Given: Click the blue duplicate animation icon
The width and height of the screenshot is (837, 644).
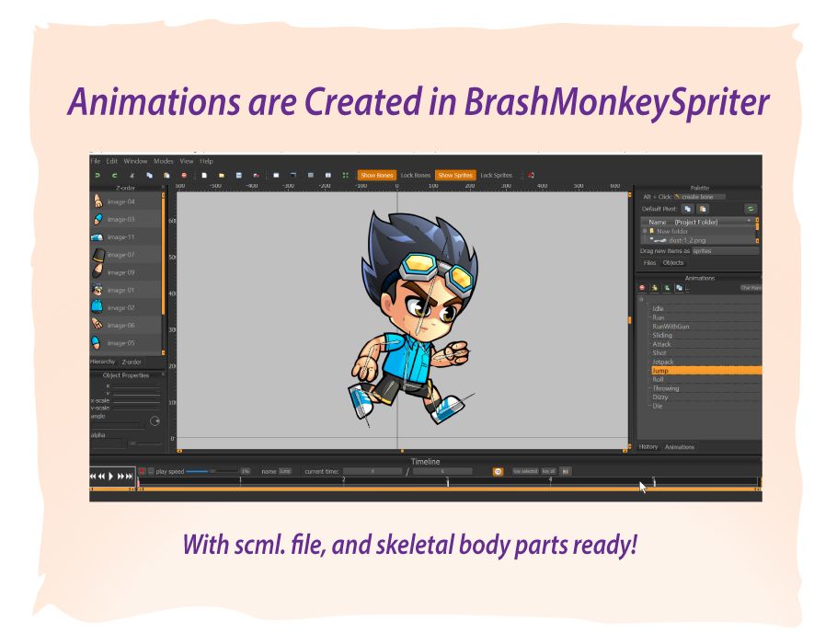Looking at the screenshot, I should pos(679,288).
